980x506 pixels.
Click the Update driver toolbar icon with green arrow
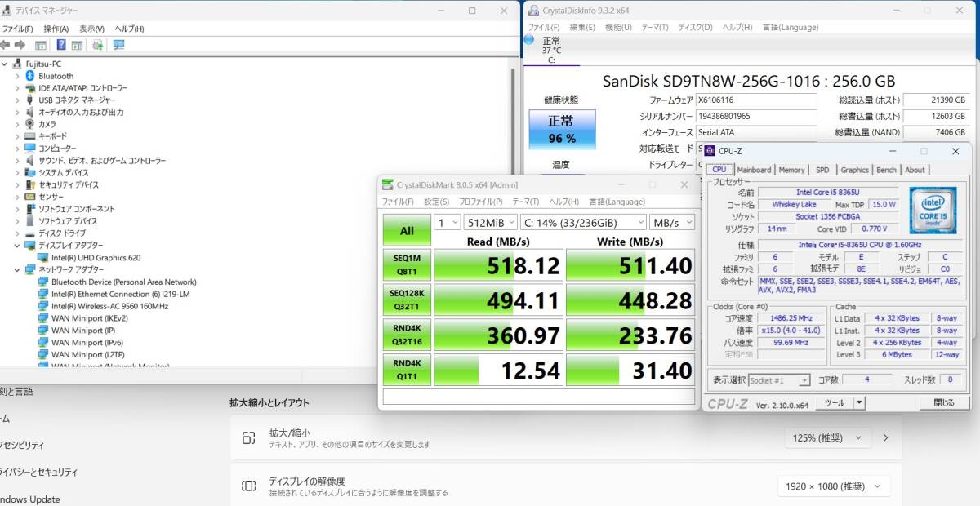click(98, 45)
